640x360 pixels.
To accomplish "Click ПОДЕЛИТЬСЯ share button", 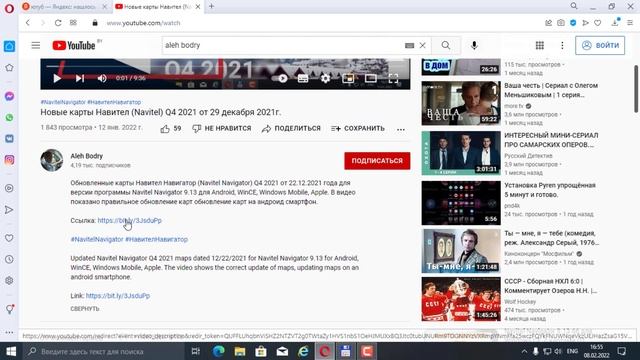I will [x=291, y=129].
